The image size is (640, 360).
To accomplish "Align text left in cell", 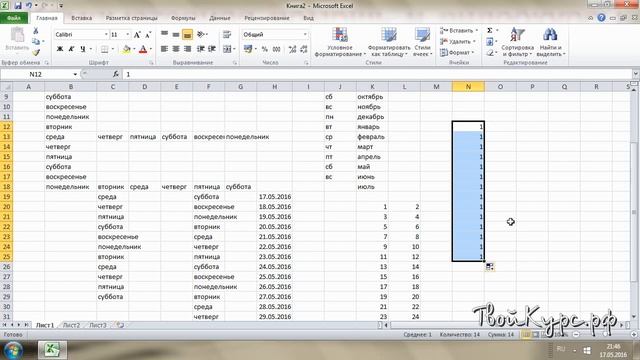I will (x=164, y=49).
